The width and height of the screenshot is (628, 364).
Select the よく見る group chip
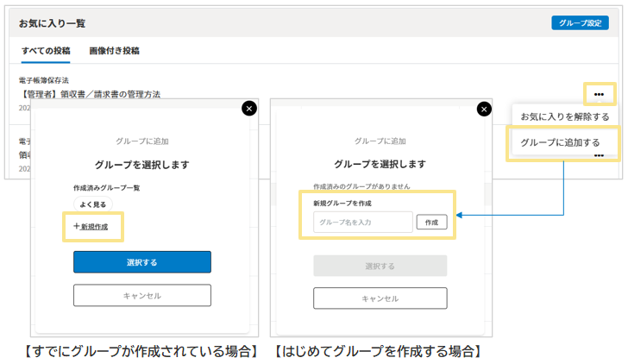(92, 204)
